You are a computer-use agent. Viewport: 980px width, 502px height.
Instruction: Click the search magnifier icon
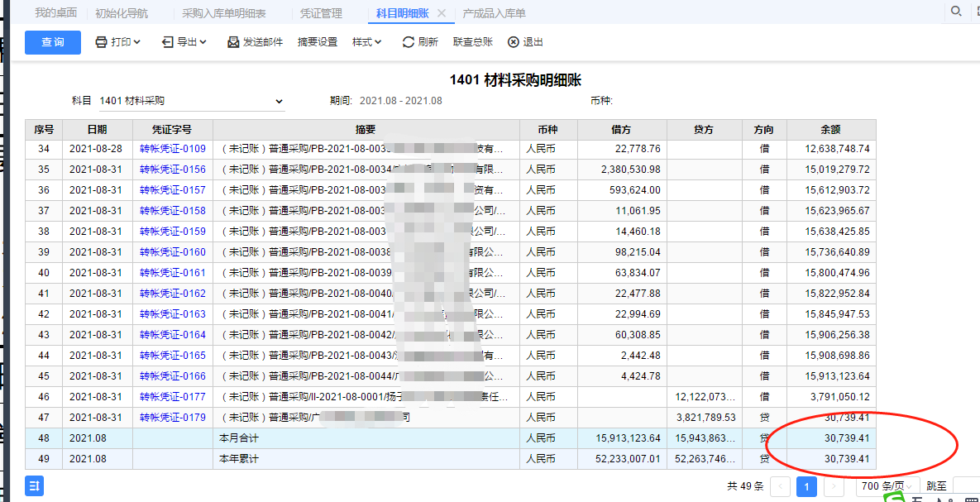click(x=956, y=11)
